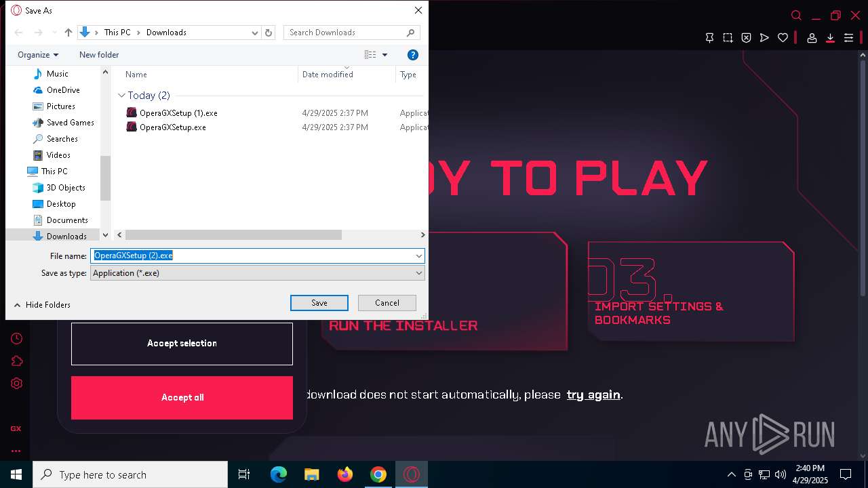The image size is (868, 488).
Task: Go back in Save As dialog
Action: click(19, 33)
